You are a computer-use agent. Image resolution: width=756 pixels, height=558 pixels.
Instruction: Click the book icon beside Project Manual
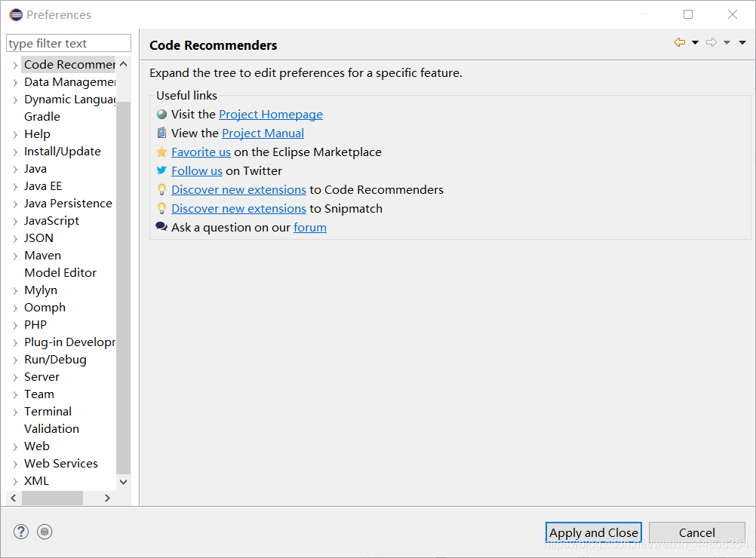tap(162, 133)
